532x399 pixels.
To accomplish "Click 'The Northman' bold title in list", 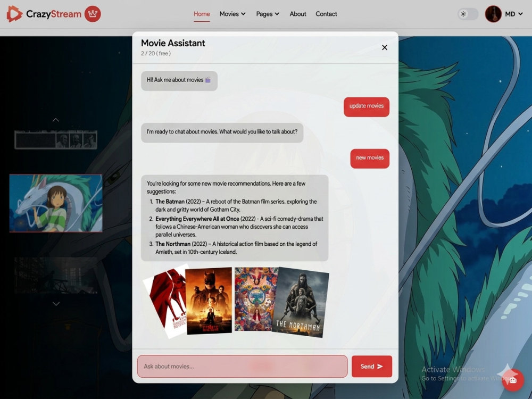I will [173, 244].
